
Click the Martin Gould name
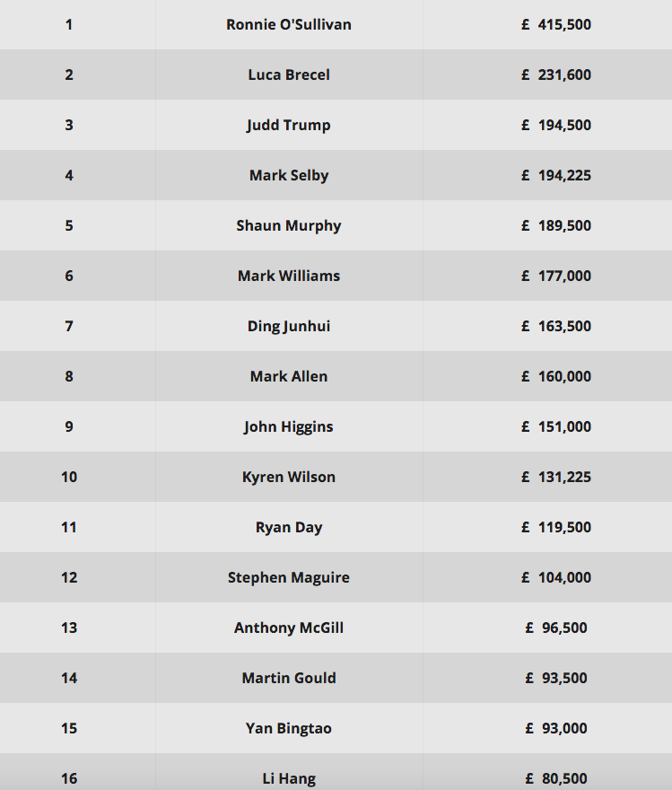pos(288,678)
